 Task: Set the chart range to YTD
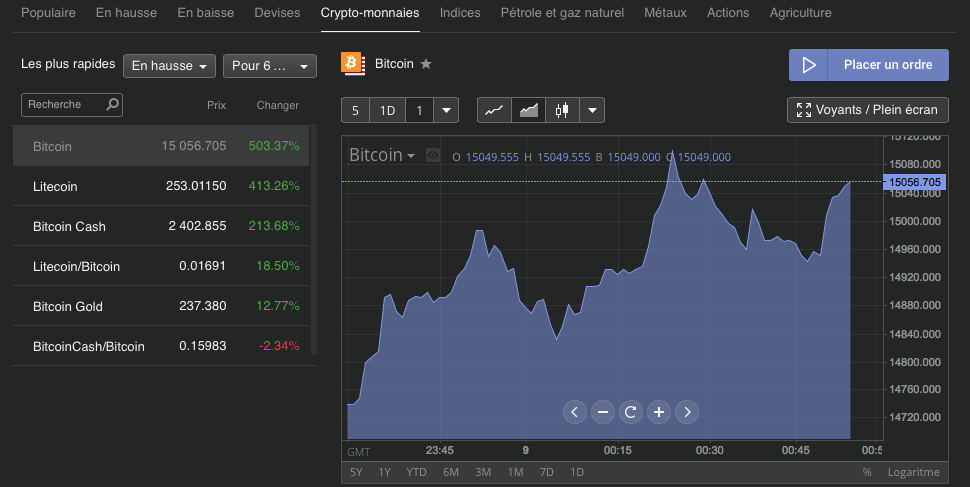pos(416,472)
